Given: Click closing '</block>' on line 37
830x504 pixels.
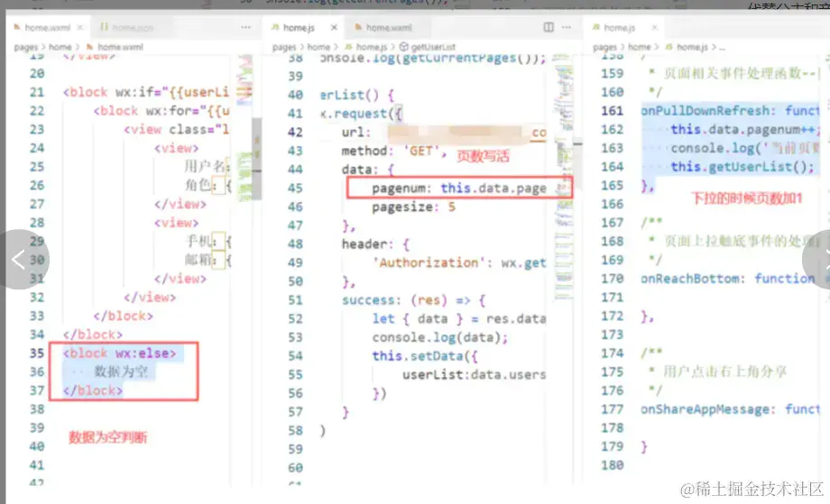Looking at the screenshot, I should 93,390.
